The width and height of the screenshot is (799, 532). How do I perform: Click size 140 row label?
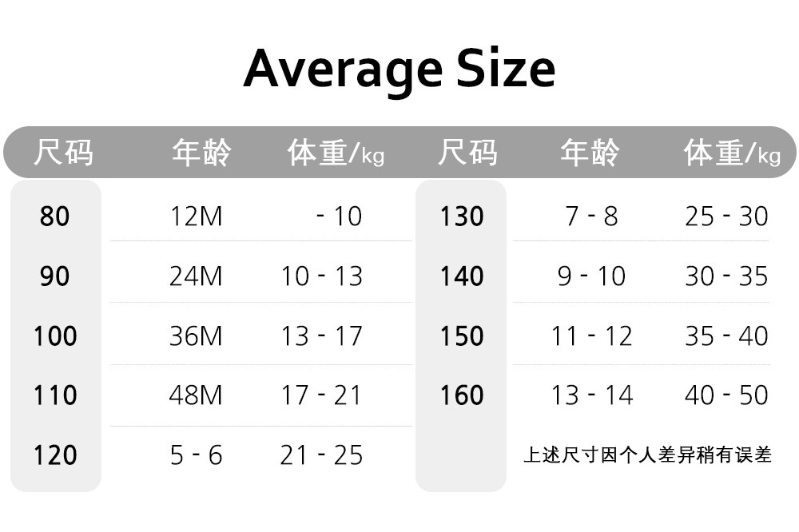462,276
